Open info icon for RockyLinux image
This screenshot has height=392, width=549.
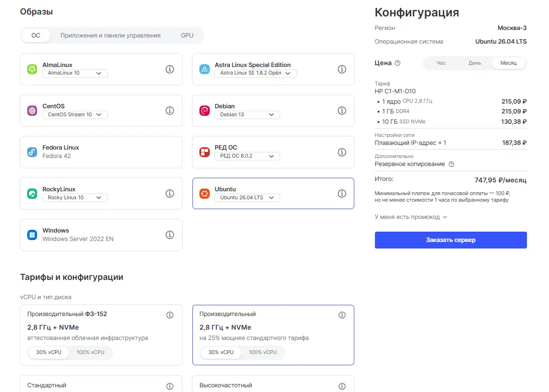point(170,194)
